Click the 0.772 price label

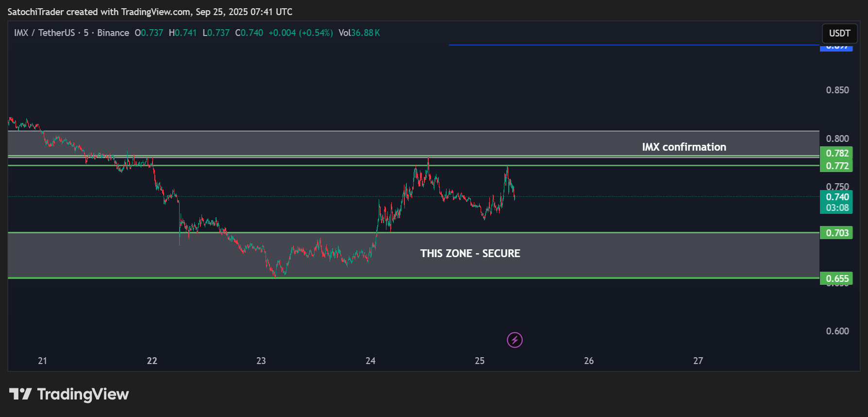tap(836, 166)
